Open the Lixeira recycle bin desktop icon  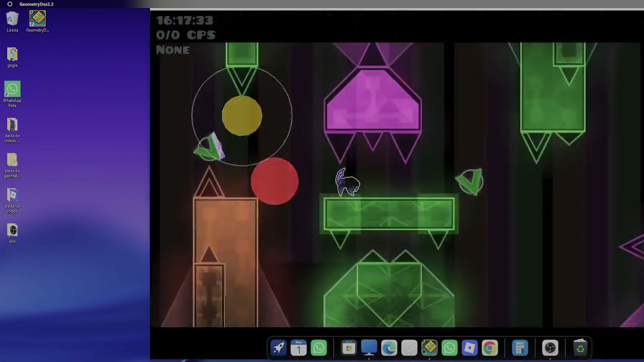pos(13,22)
